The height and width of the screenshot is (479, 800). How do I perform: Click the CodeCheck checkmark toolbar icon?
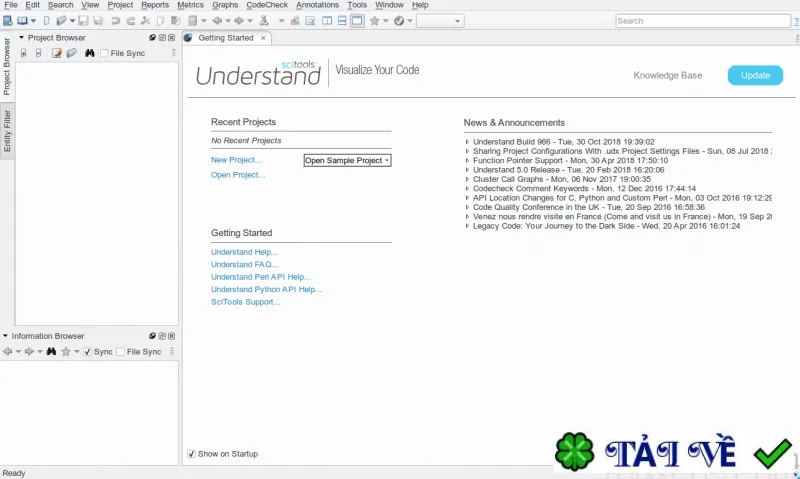click(399, 21)
